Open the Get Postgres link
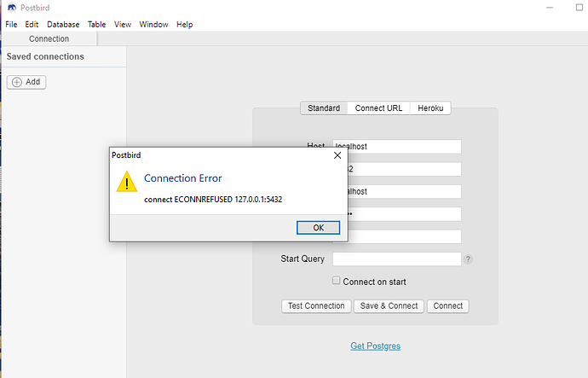The height and width of the screenshot is (378, 588). tap(375, 346)
